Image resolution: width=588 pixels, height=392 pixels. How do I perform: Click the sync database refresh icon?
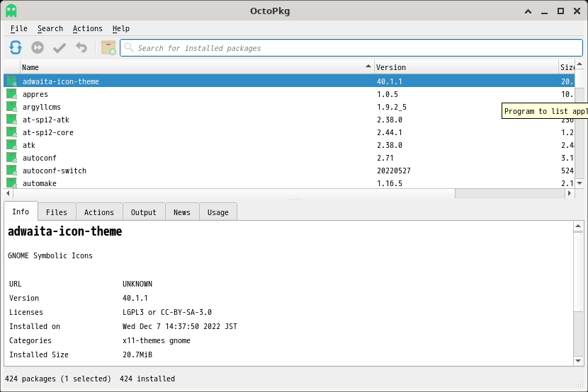click(16, 47)
